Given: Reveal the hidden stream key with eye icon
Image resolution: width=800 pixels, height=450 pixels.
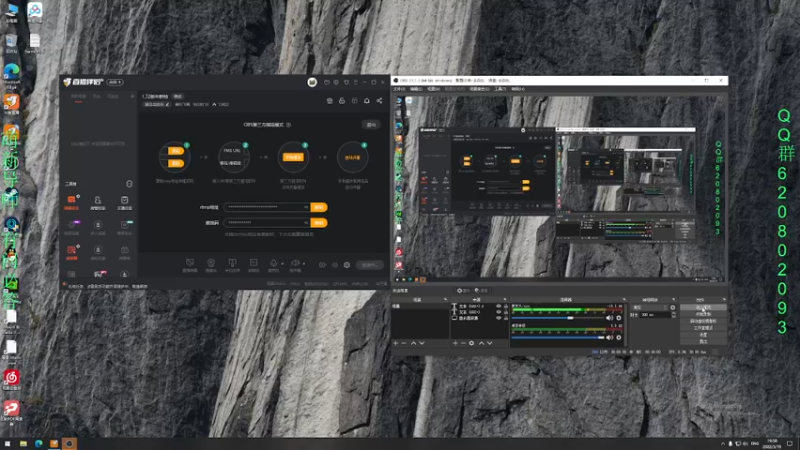Looking at the screenshot, I should pos(306,223).
